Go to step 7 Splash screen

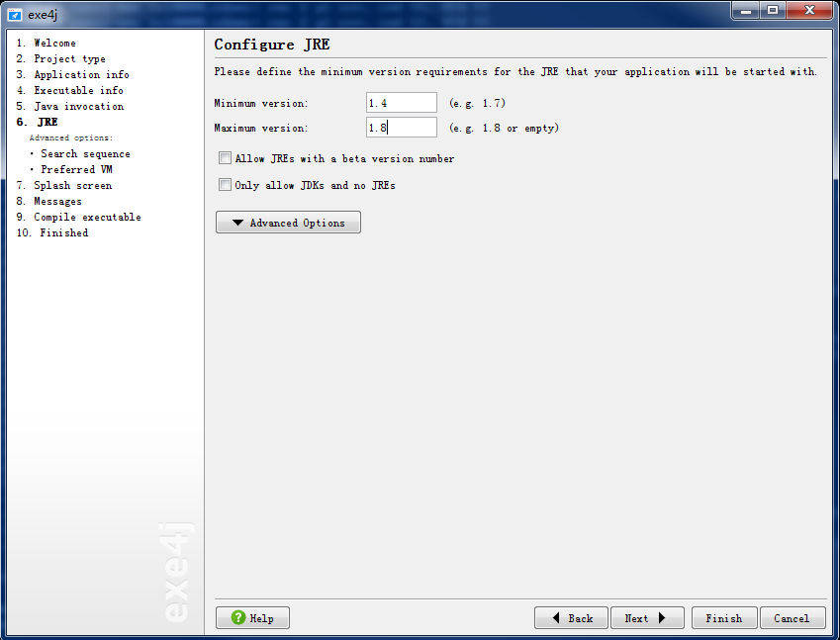pyautogui.click(x=64, y=185)
